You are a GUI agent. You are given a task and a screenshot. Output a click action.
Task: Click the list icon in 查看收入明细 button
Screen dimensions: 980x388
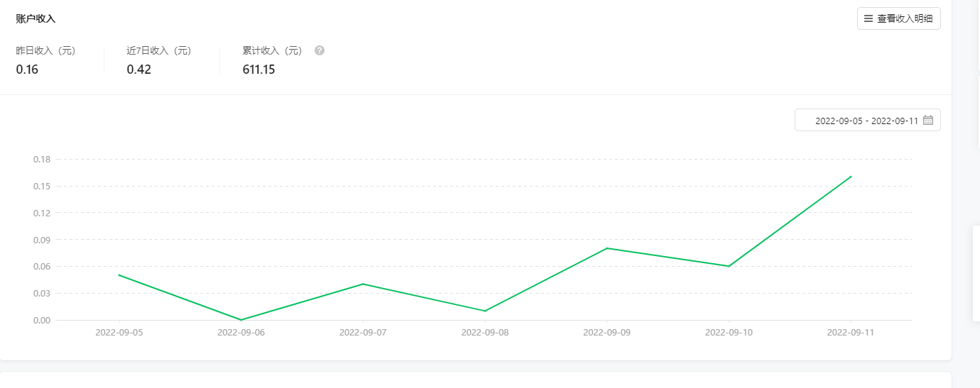tap(869, 18)
